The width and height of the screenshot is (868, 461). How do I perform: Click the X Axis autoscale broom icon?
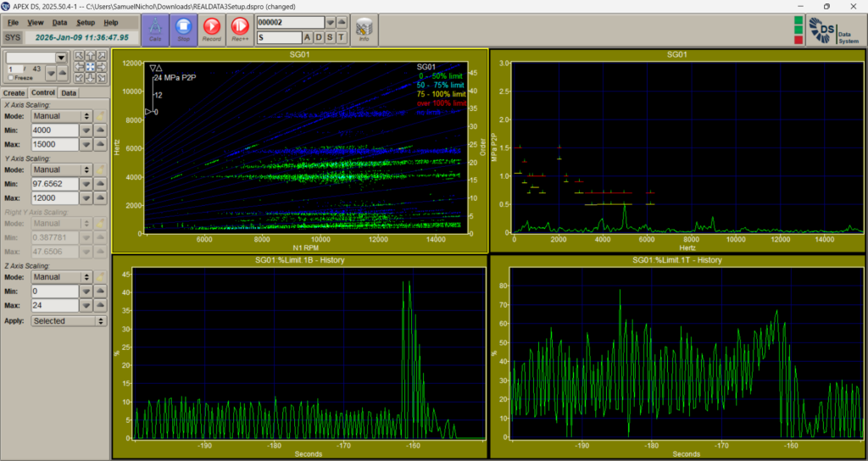pyautogui.click(x=102, y=115)
